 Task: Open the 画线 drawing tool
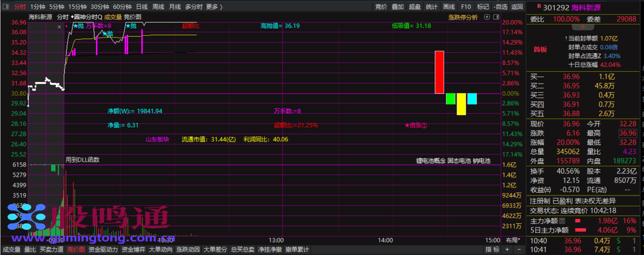point(449,7)
